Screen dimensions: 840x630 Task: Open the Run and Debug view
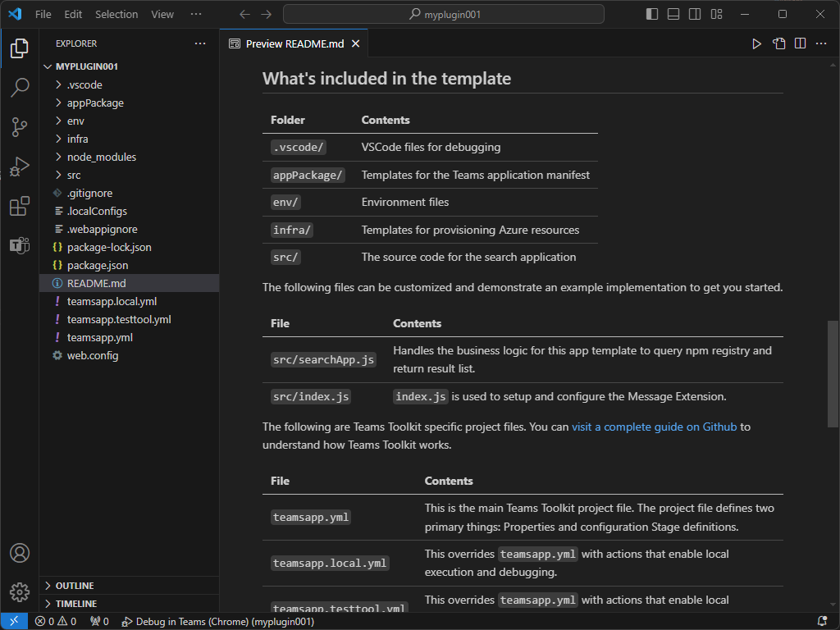point(20,167)
